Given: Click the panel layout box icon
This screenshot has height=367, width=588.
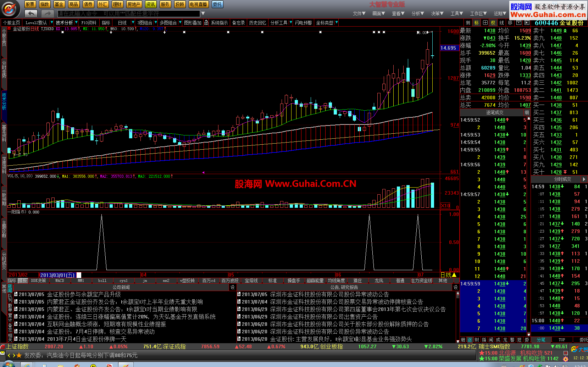Looking at the screenshot, I should 518,23.
